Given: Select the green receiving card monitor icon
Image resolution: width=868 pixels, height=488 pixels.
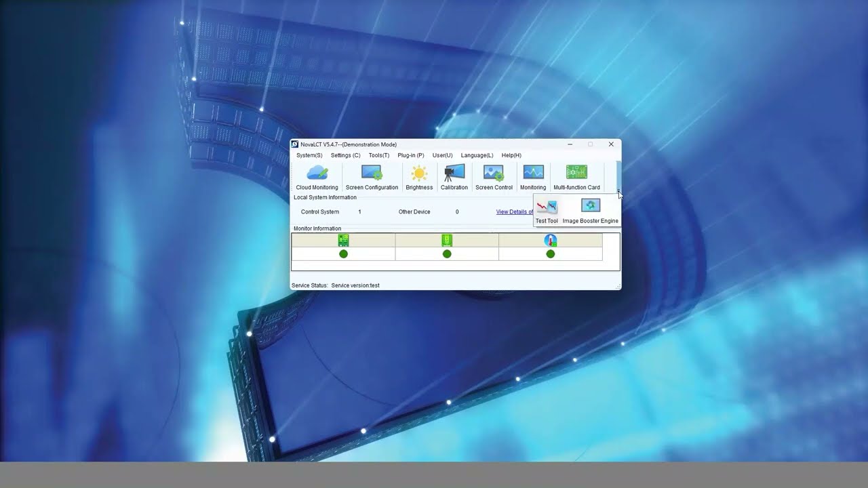Looking at the screenshot, I should (x=447, y=240).
